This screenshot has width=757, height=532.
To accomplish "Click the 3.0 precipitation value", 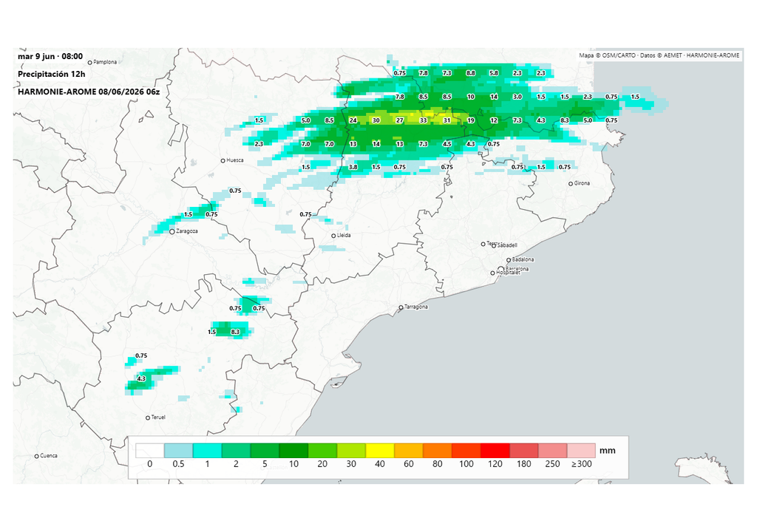I will pyautogui.click(x=517, y=97).
